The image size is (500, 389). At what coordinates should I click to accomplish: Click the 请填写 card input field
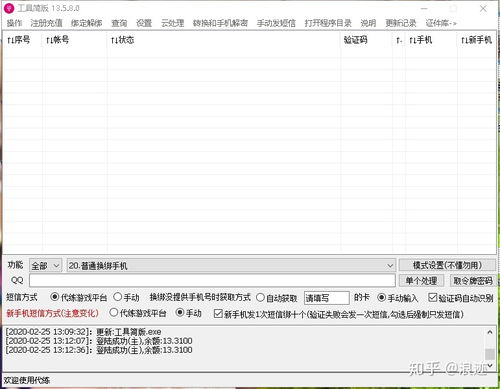327,298
